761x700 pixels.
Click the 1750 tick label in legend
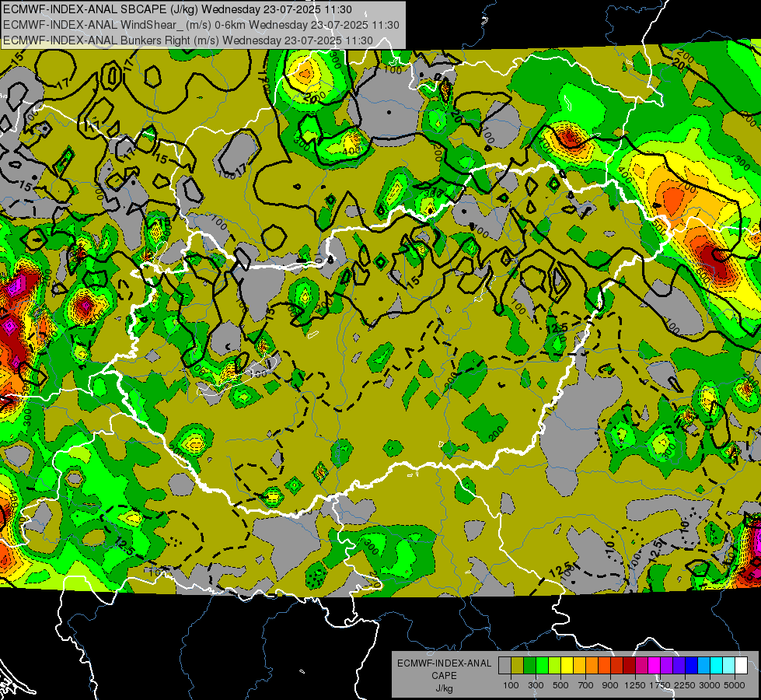click(x=660, y=685)
